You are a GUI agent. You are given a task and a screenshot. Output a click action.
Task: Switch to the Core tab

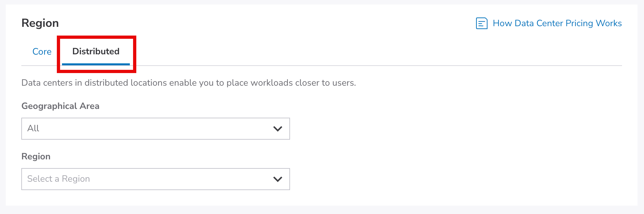pos(42,52)
